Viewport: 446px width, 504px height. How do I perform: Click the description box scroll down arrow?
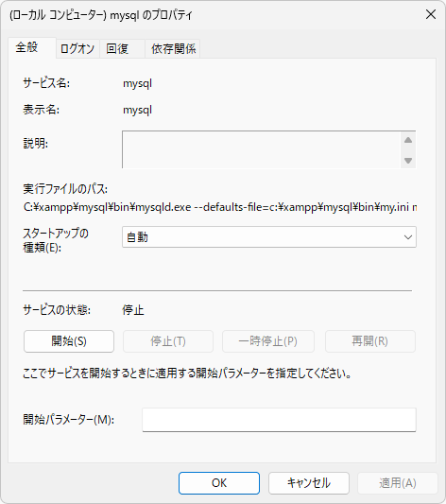click(408, 161)
